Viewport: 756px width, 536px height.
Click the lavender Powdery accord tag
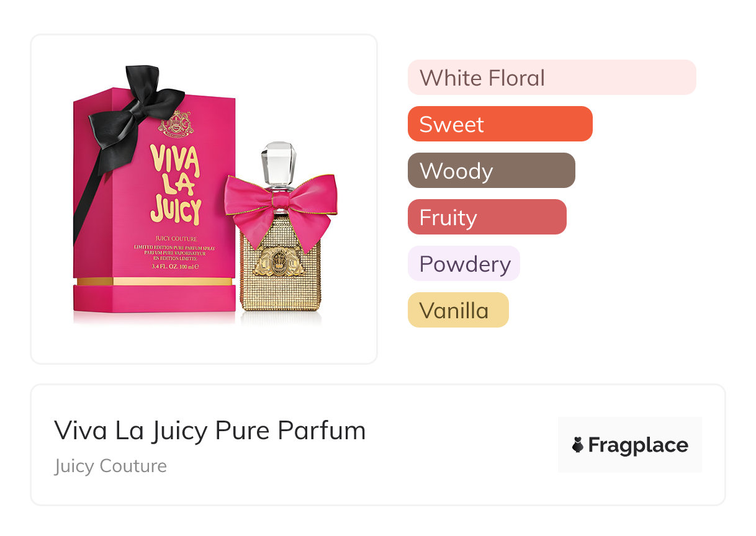coord(464,264)
